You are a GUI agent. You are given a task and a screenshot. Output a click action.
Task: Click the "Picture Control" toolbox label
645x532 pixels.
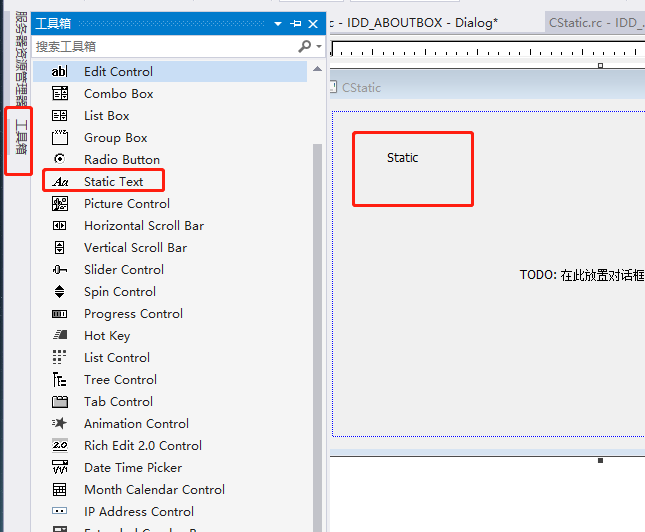pyautogui.click(x=127, y=204)
